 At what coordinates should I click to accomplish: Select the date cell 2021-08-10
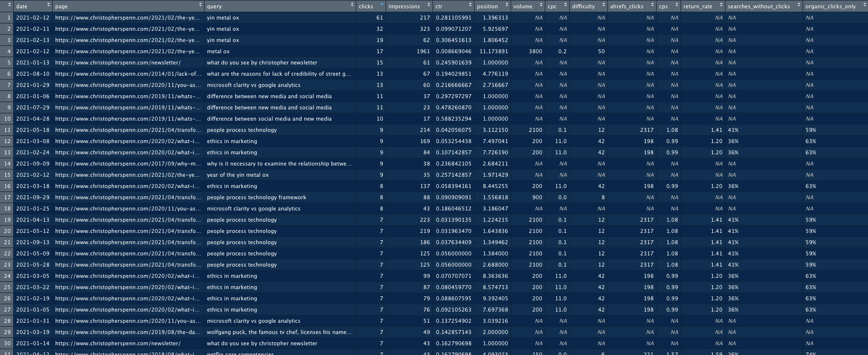pos(33,74)
